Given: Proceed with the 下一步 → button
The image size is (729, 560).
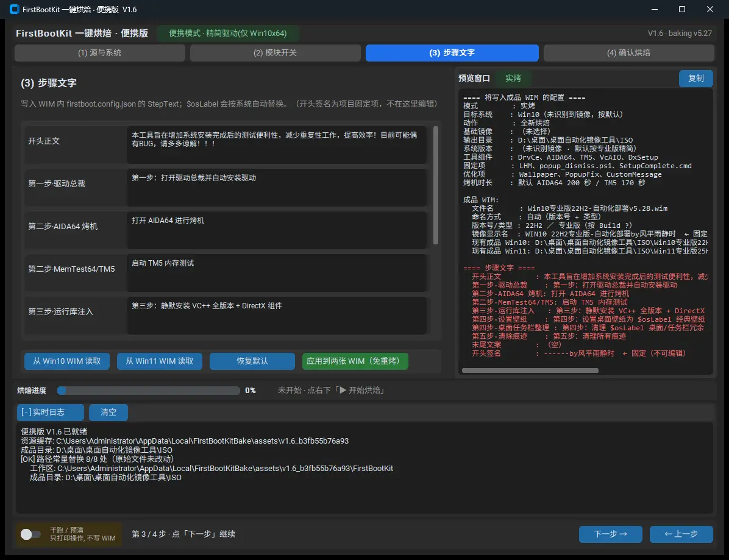Looking at the screenshot, I should (610, 534).
